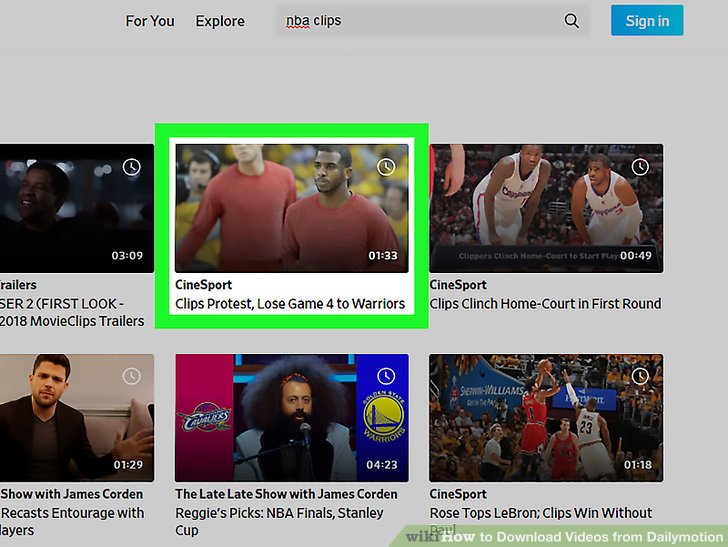The image size is (728, 547).
Task: Open the 'Clips Protest, Lose Game 4' thumbnail
Action: 292,208
